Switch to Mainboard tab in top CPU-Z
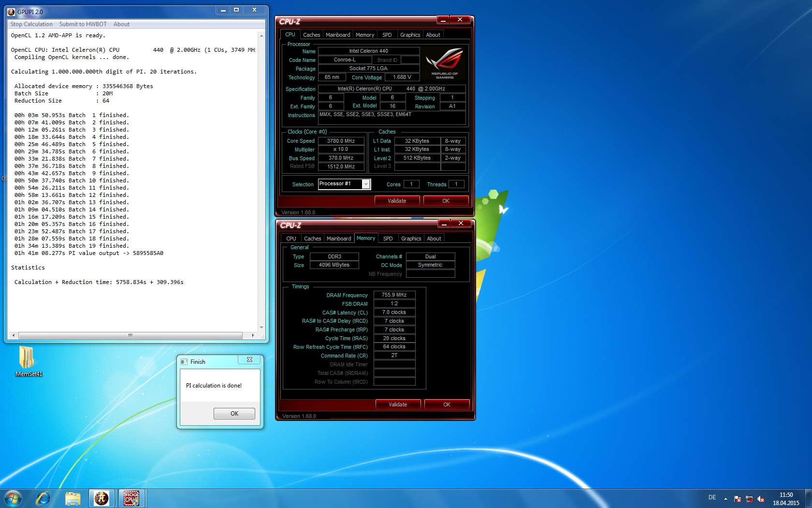The image size is (812, 508). tap(337, 35)
